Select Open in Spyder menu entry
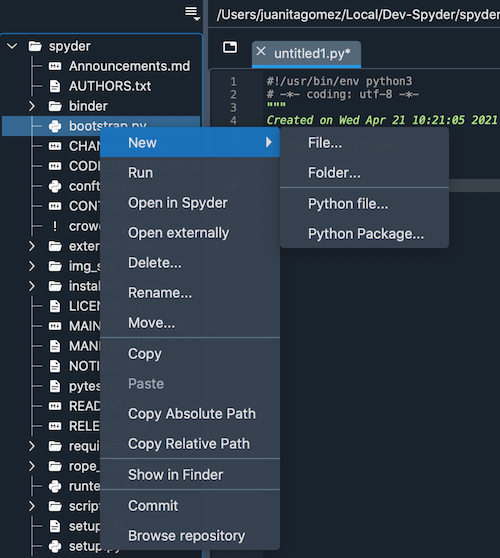Image resolution: width=500 pixels, height=558 pixels. tap(190, 203)
